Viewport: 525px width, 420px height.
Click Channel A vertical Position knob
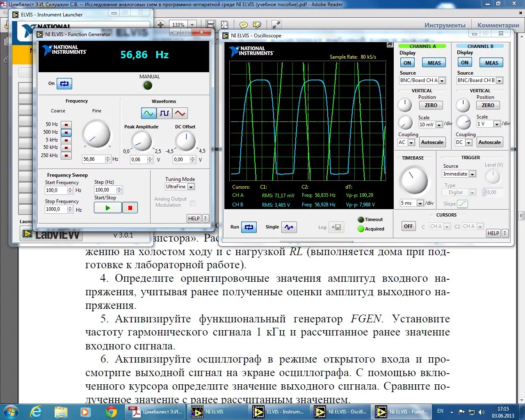pos(405,105)
